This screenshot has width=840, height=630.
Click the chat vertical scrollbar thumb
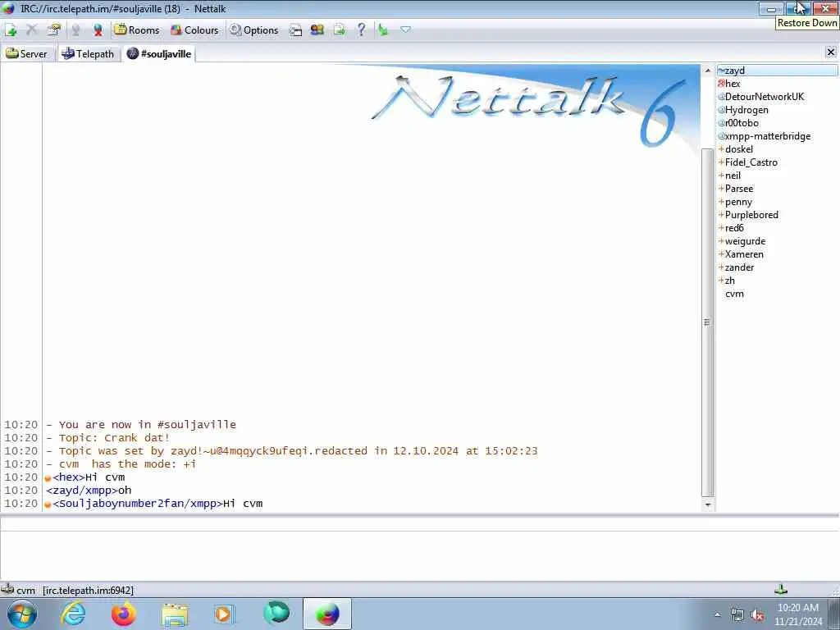pos(708,322)
